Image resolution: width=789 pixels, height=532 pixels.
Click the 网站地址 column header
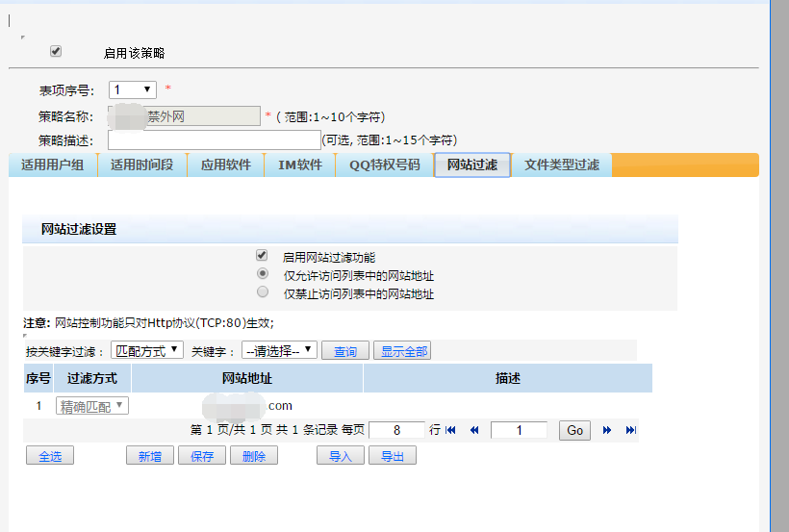coord(247,378)
